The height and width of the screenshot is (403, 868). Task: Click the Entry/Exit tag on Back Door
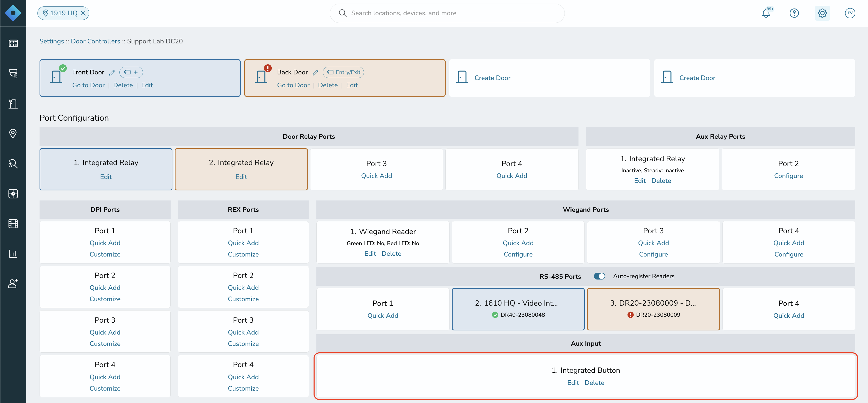click(343, 72)
